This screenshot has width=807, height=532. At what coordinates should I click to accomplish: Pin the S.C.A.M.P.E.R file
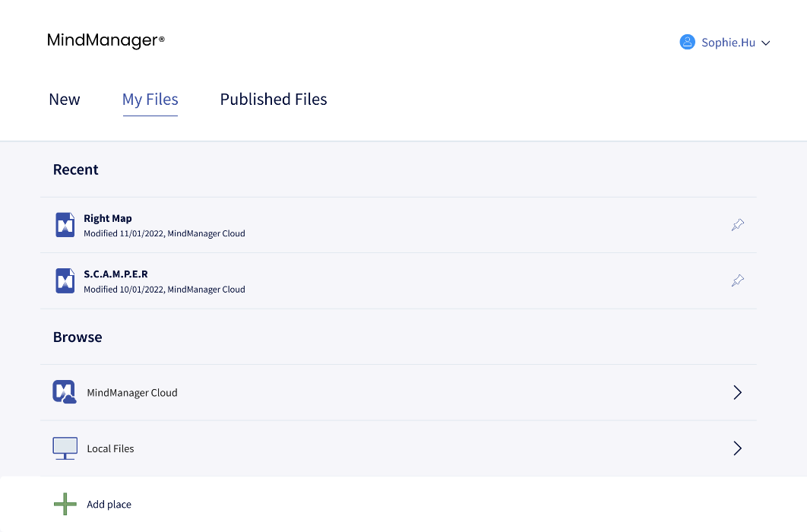pos(737,280)
